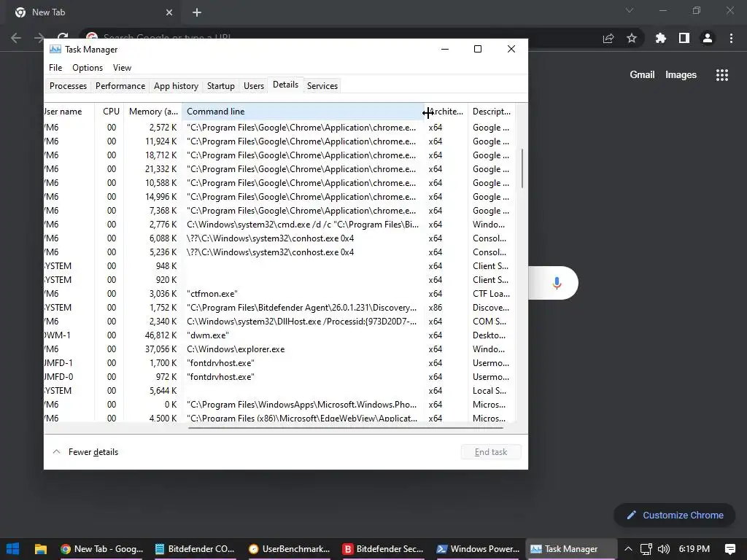Bookmark this tab with the star icon
Image resolution: width=747 pixels, height=560 pixels.
pos(632,38)
